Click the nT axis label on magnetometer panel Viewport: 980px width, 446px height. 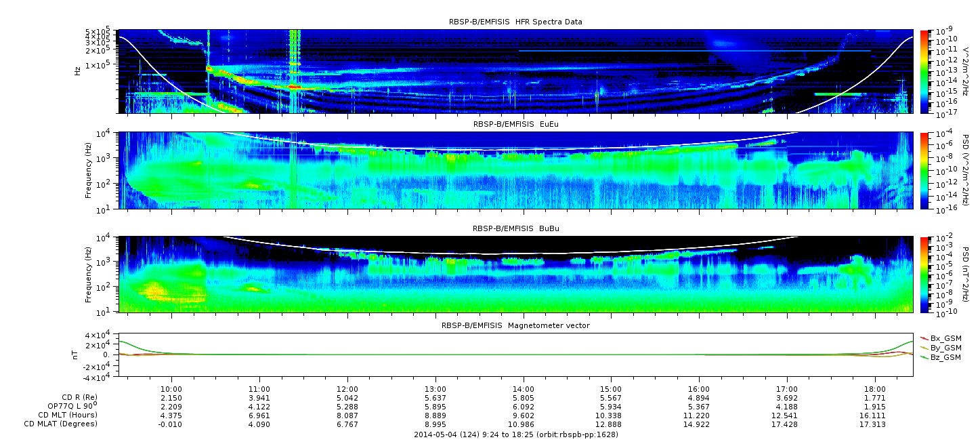pos(77,354)
